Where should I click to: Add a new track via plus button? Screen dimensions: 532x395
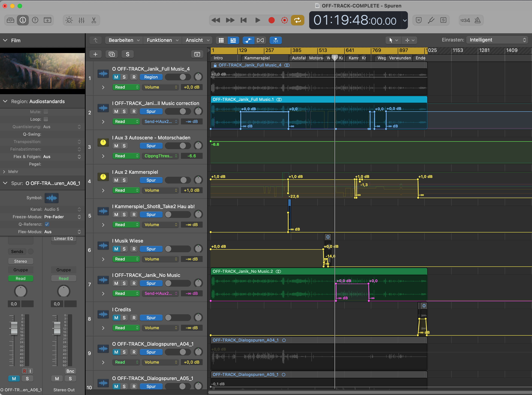pos(95,54)
